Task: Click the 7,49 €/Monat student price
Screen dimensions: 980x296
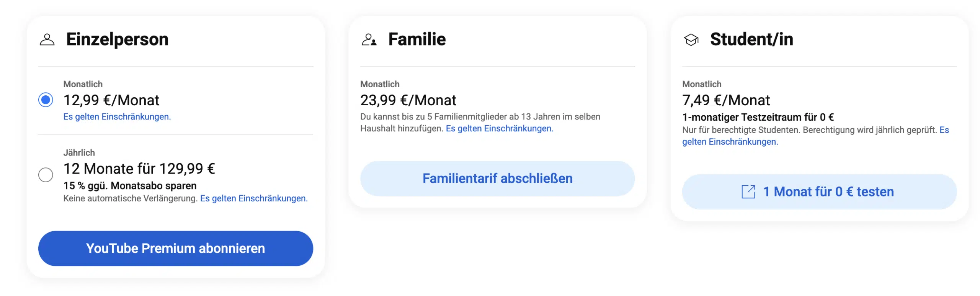Action: coord(726,100)
